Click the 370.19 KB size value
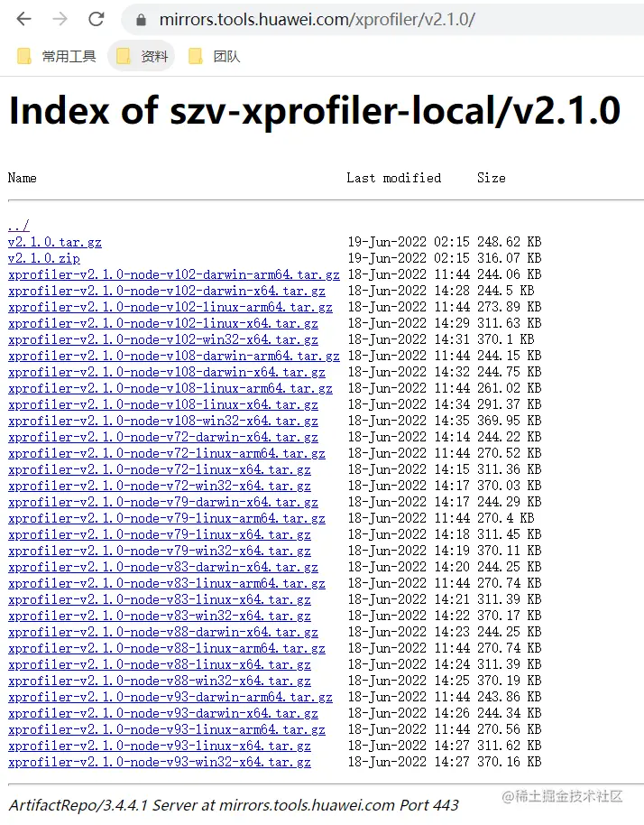 [x=509, y=681]
